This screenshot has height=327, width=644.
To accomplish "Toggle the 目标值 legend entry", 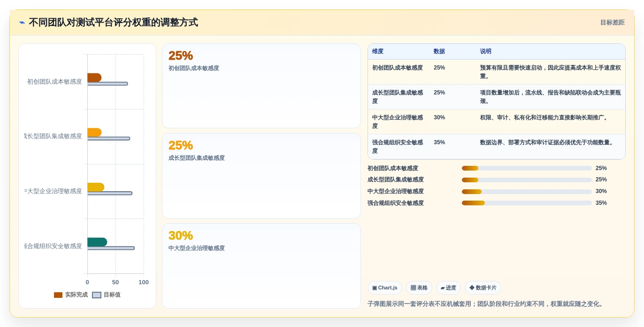I will tap(106, 295).
